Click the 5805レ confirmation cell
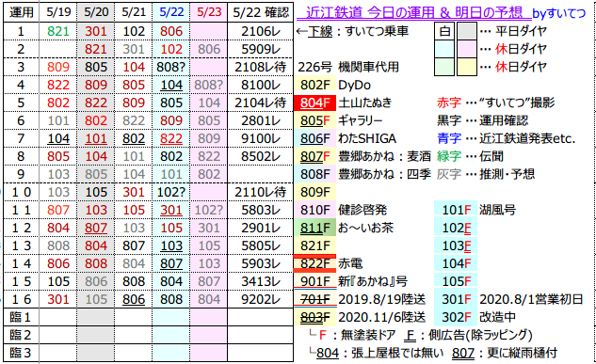This screenshot has width=596, height=364. tap(261, 245)
